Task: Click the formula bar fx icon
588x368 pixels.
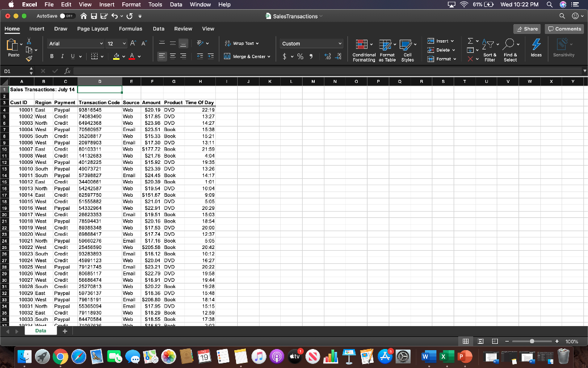Action: click(x=68, y=71)
